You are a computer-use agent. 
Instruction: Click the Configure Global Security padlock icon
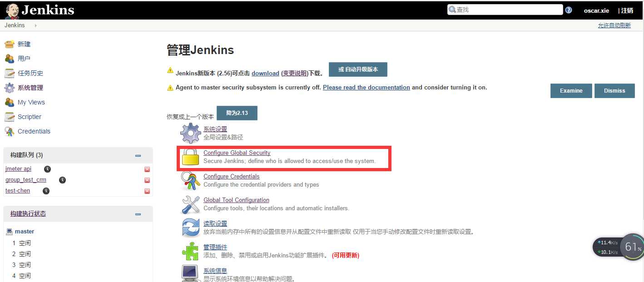pos(190,157)
